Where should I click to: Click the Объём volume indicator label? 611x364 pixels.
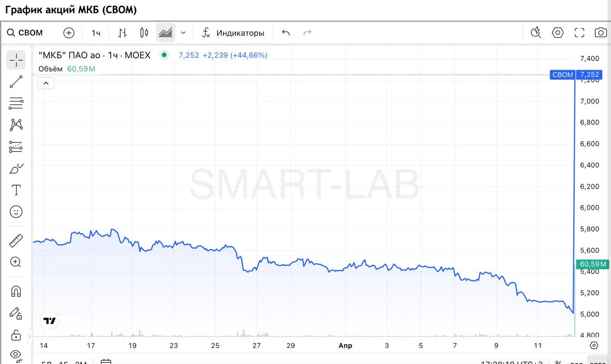[x=50, y=69]
